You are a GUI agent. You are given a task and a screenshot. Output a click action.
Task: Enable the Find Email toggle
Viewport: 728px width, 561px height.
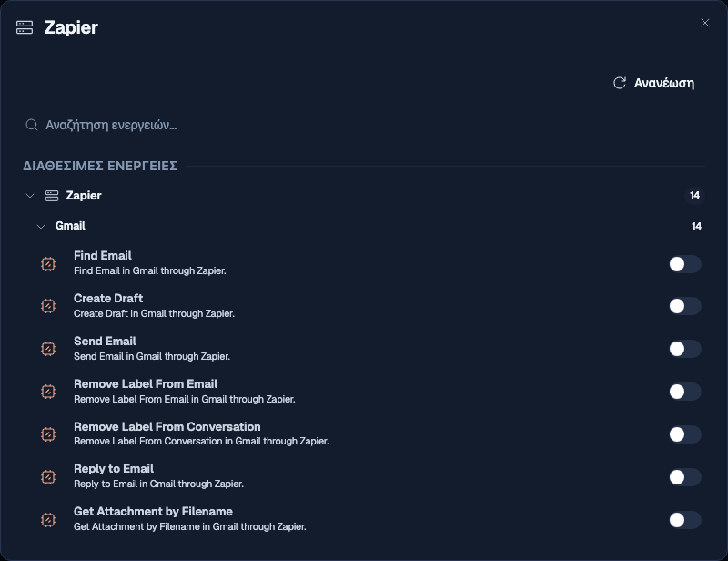click(x=685, y=264)
